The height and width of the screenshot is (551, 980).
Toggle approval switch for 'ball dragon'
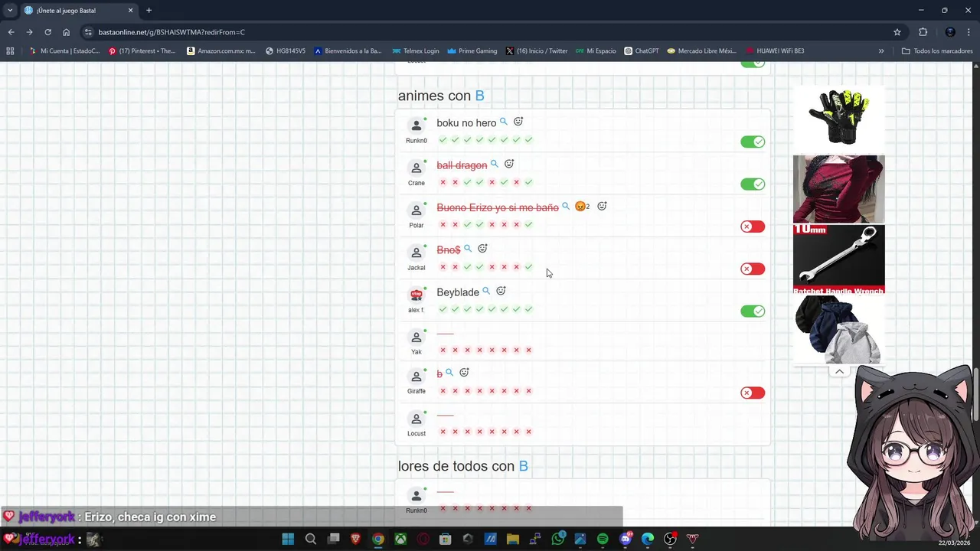tap(753, 184)
